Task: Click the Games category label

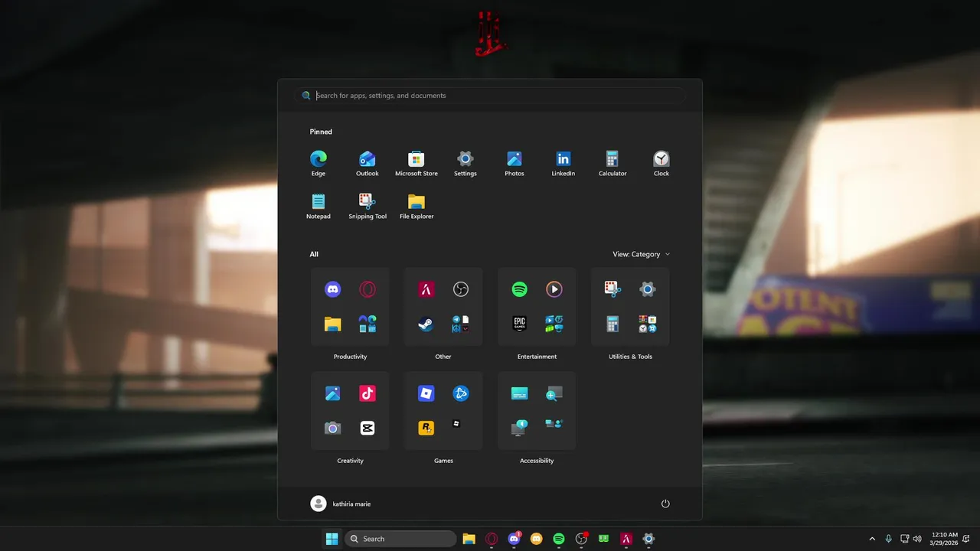Action: [443, 461]
